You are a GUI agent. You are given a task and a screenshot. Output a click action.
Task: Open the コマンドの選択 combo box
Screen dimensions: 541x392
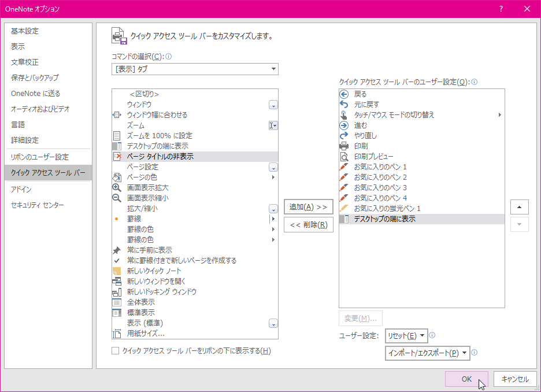pos(195,69)
